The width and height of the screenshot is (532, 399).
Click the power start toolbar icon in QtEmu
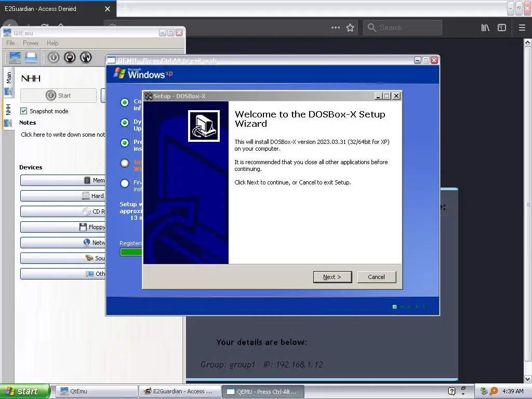click(x=54, y=57)
